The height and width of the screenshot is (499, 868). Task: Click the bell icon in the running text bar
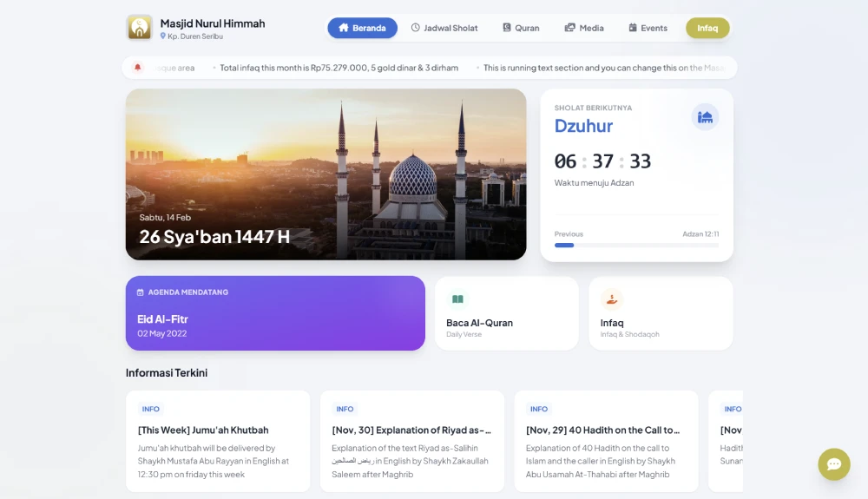pos(138,68)
